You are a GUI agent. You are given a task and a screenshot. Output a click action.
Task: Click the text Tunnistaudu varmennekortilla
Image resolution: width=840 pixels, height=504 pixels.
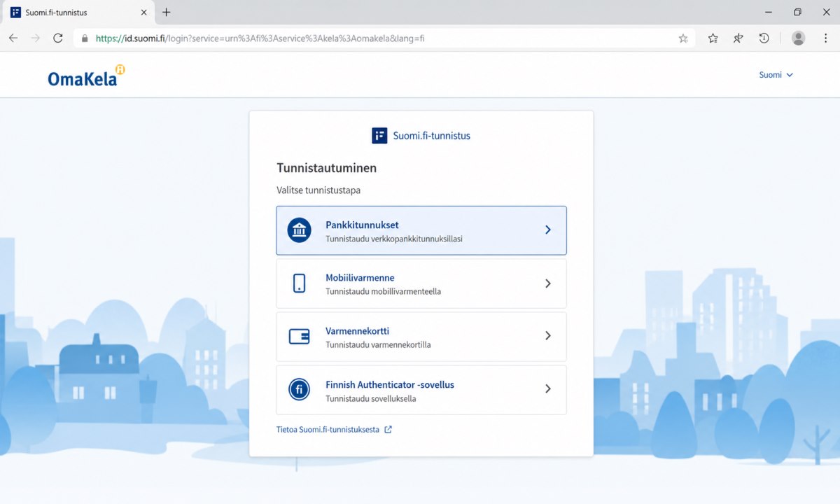pos(378,345)
